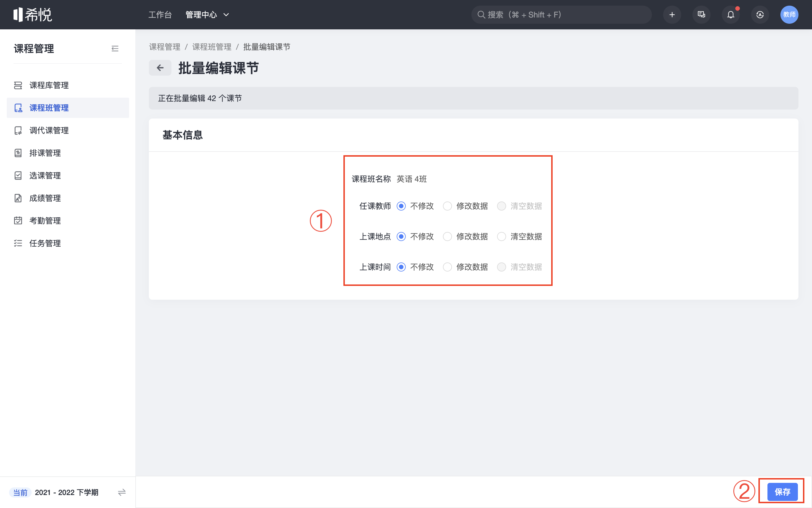Open the plus quick-create icon
The image size is (812, 508).
click(672, 15)
